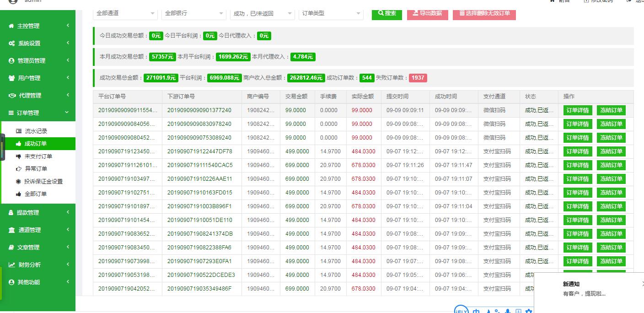Open the 全部通道 channel dropdown
Image resolution: width=644 pixels, height=313 pixels.
coord(125,13)
